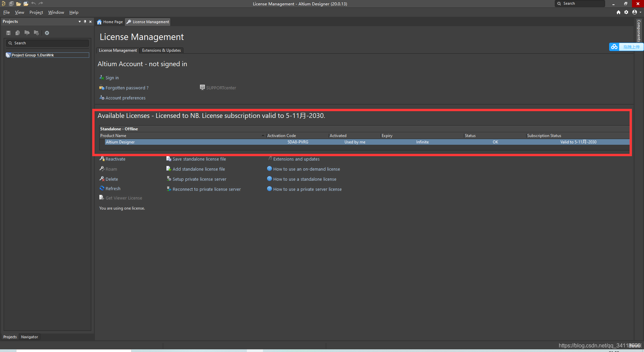Switch to the Home Page document tab

110,22
